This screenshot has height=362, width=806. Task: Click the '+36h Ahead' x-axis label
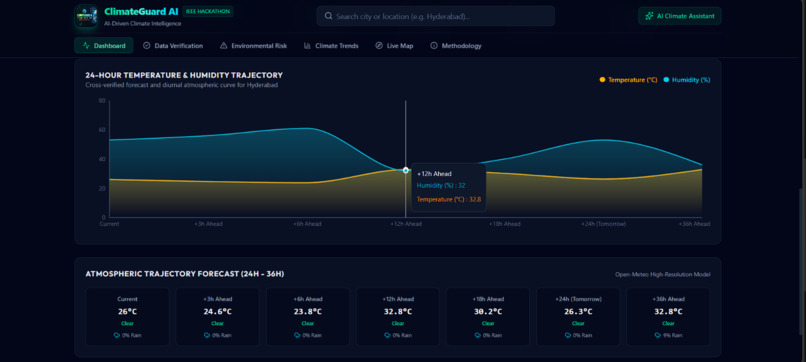tap(694, 224)
